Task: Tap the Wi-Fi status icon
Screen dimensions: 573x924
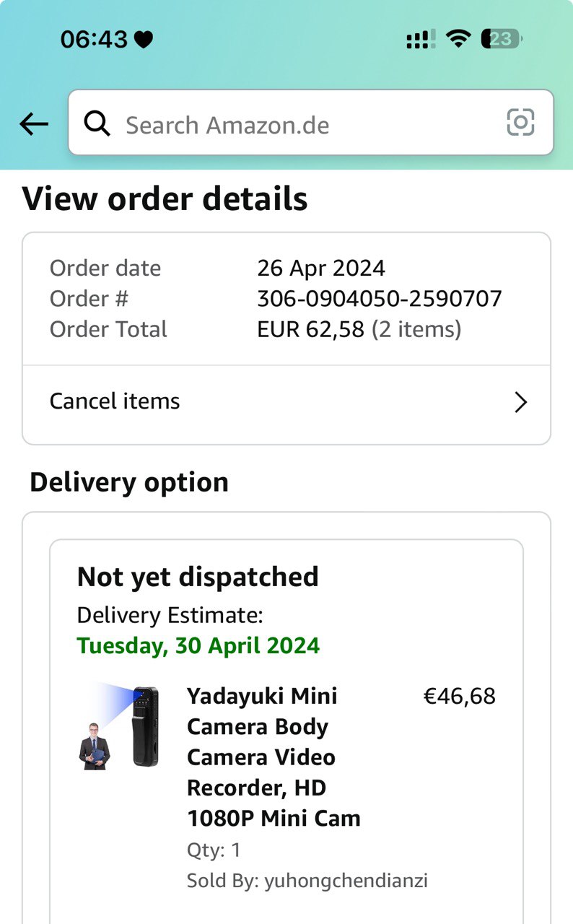Action: click(x=458, y=39)
